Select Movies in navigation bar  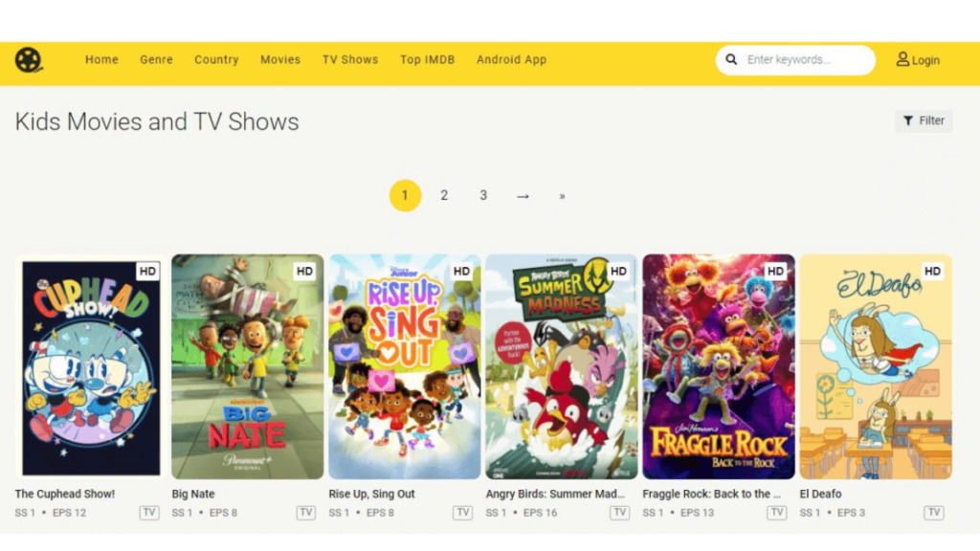pyautogui.click(x=280, y=59)
